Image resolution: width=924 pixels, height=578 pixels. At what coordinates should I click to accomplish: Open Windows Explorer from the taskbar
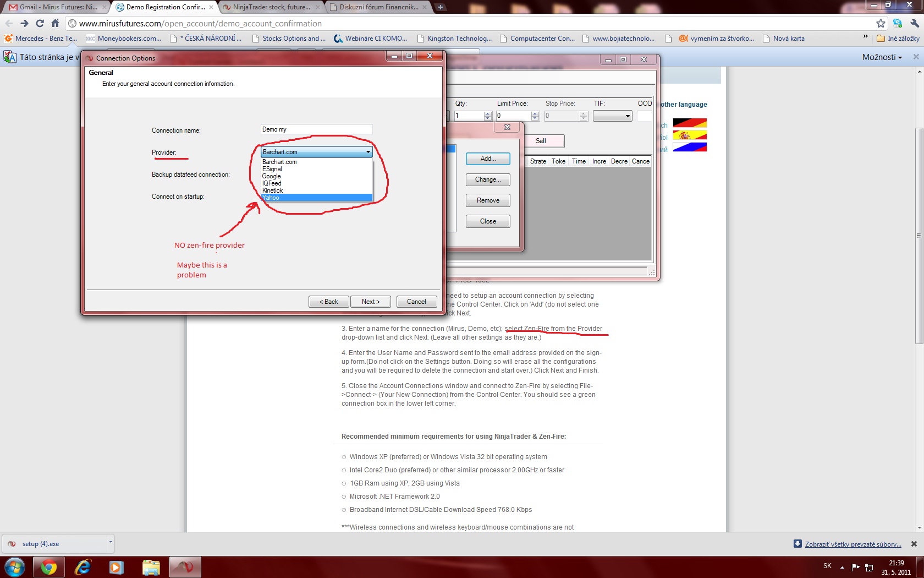coord(151,567)
